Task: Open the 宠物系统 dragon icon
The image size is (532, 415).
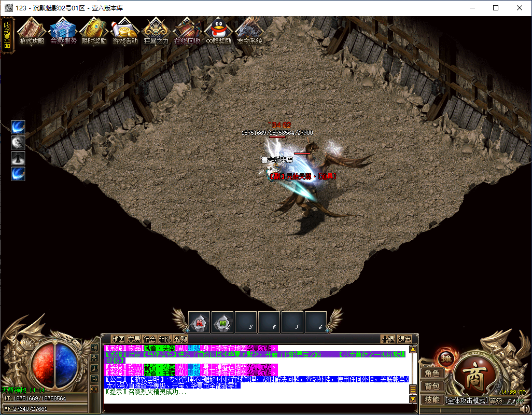Action: [x=250, y=31]
